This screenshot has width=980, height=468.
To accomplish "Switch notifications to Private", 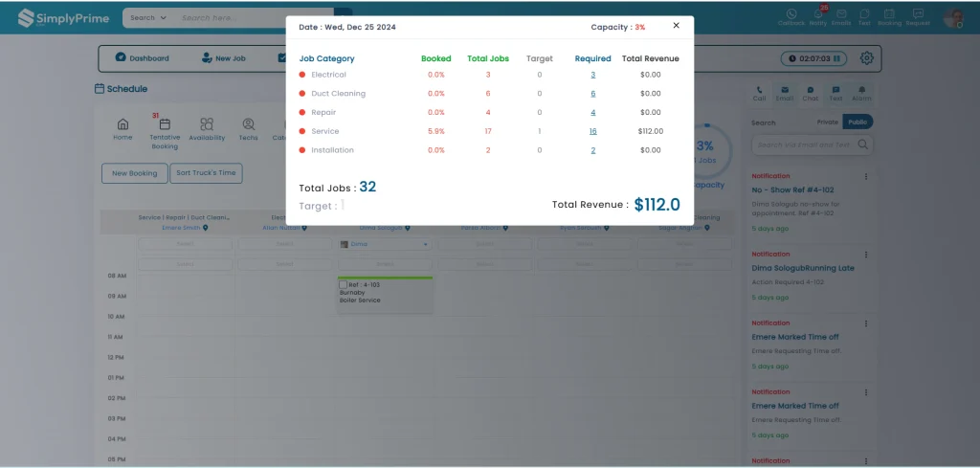I will (x=827, y=122).
